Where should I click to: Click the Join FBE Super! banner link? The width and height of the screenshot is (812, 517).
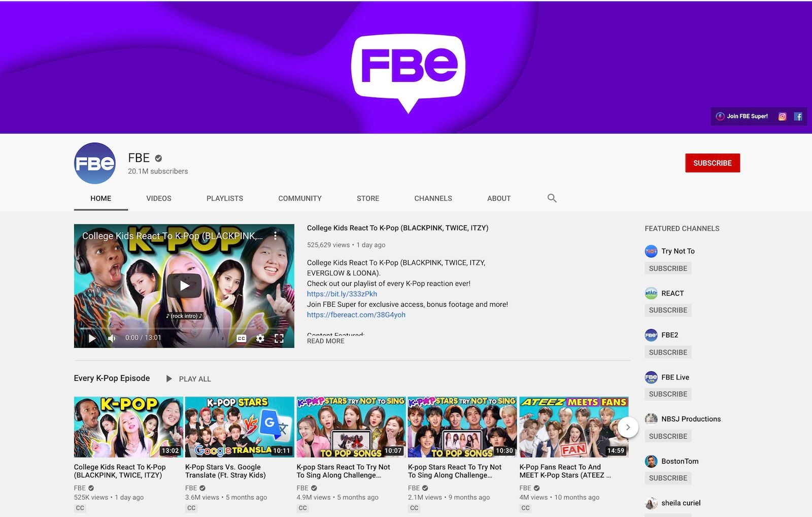742,116
